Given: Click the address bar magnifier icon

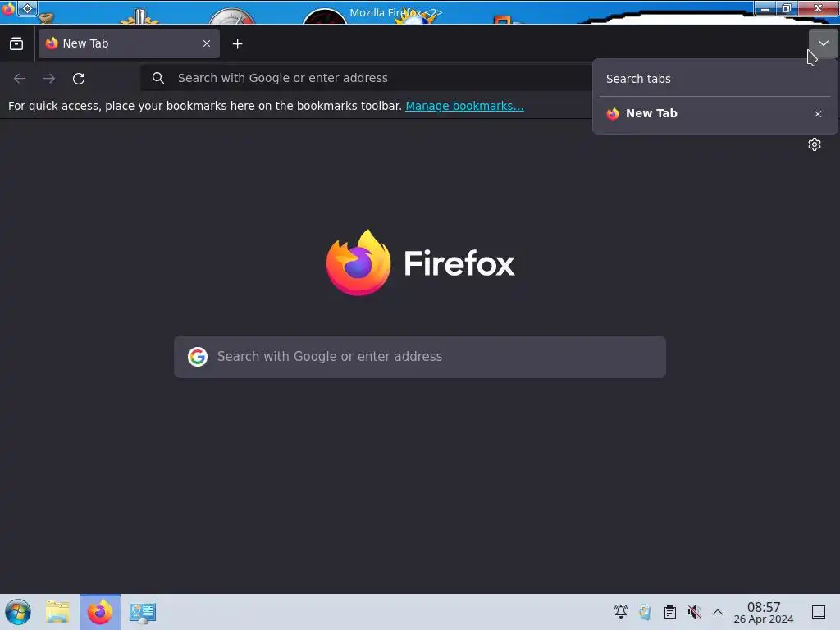Looking at the screenshot, I should [x=158, y=78].
